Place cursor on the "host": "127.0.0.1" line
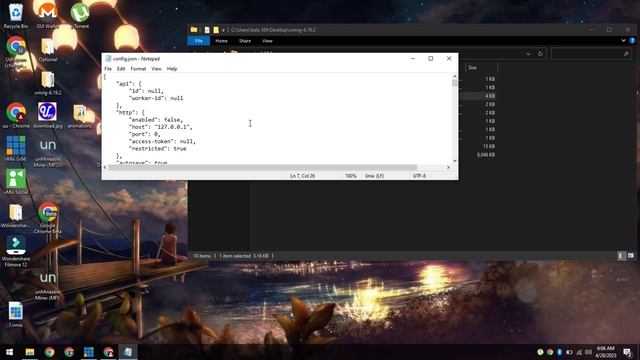This screenshot has height=360, width=640. pyautogui.click(x=161, y=127)
